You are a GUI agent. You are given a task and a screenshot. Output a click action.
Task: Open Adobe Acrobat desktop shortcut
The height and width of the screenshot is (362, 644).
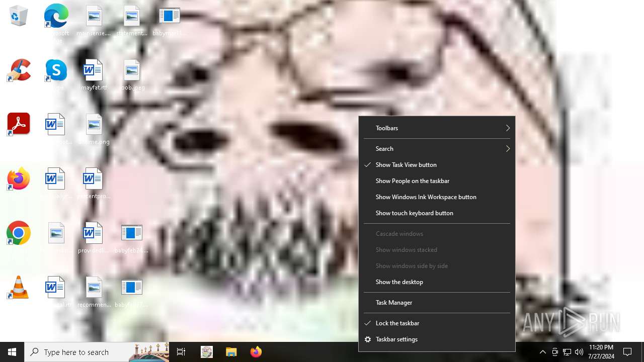[19, 124]
